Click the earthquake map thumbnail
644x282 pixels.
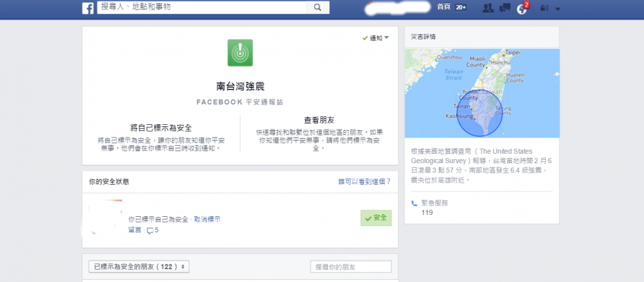click(x=482, y=93)
